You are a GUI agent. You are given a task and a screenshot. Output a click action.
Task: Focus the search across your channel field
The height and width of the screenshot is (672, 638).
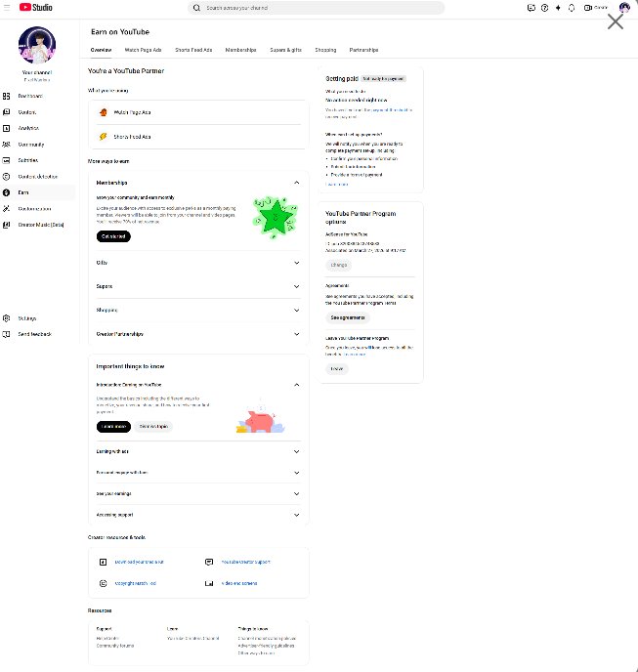pyautogui.click(x=316, y=8)
